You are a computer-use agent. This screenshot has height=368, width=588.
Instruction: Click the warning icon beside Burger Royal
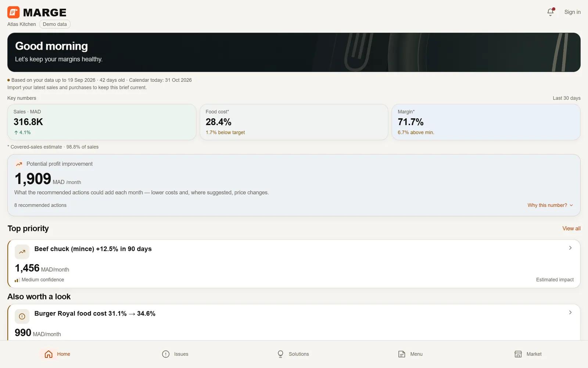pyautogui.click(x=22, y=316)
